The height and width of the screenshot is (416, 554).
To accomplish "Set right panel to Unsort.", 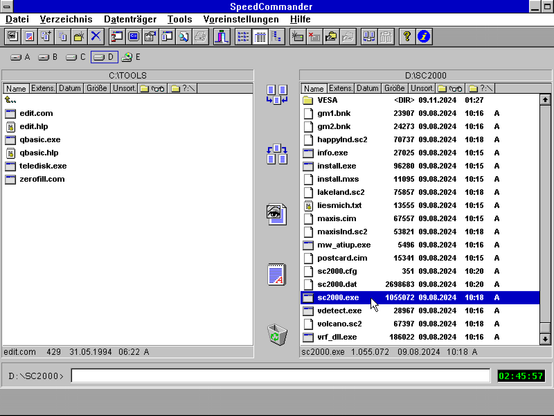I will [422, 88].
